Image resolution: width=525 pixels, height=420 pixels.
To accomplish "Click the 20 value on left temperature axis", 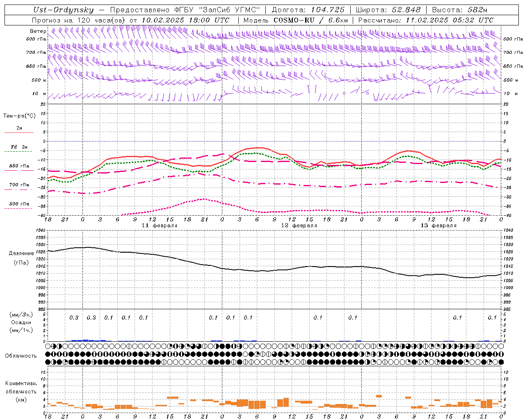I will (x=43, y=104).
